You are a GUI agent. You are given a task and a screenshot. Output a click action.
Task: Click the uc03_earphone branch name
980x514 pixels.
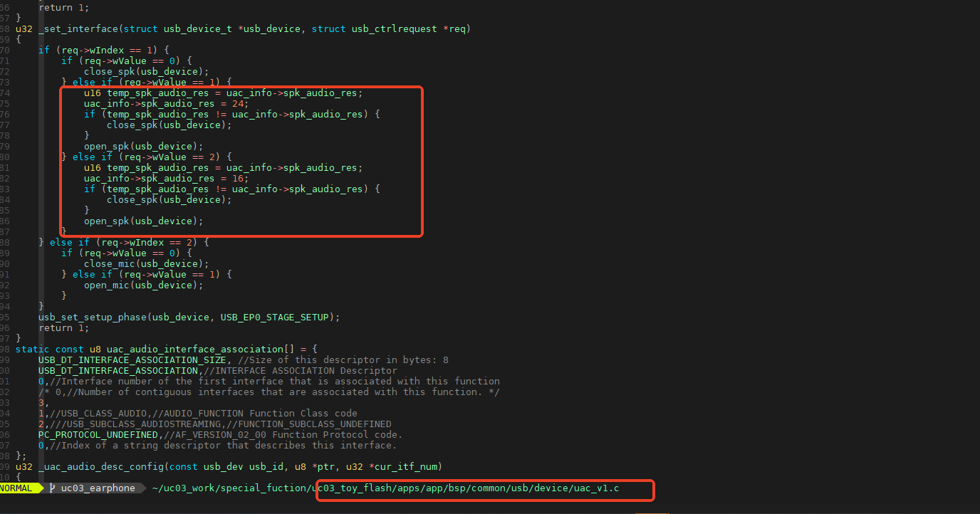(x=98, y=488)
